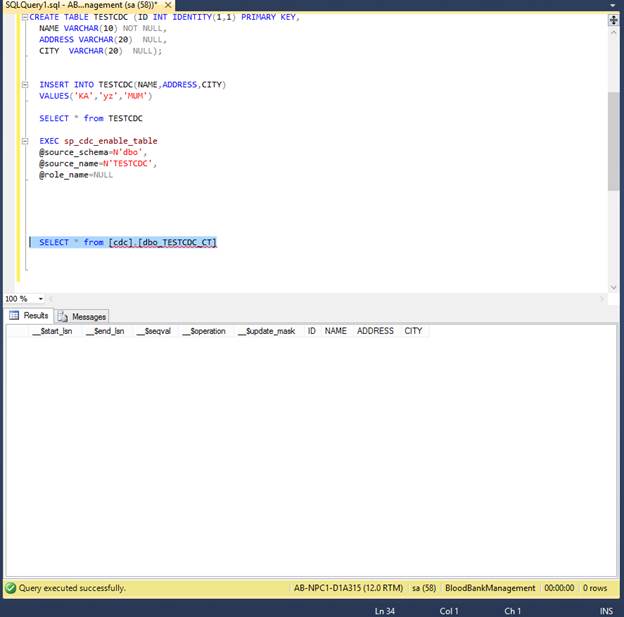Click the split editor window icon
Image resolution: width=624 pixels, height=617 pixels.
[x=613, y=20]
